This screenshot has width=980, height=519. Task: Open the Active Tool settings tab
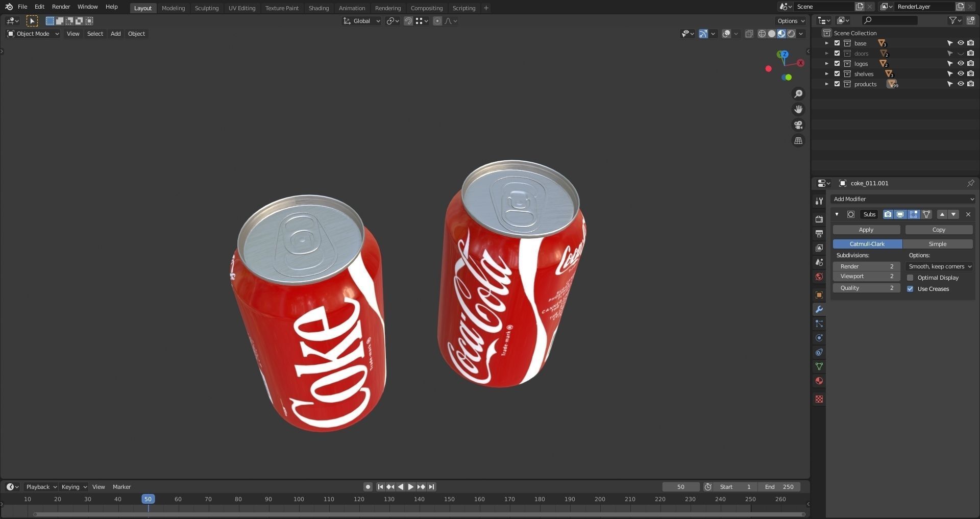pos(819,201)
